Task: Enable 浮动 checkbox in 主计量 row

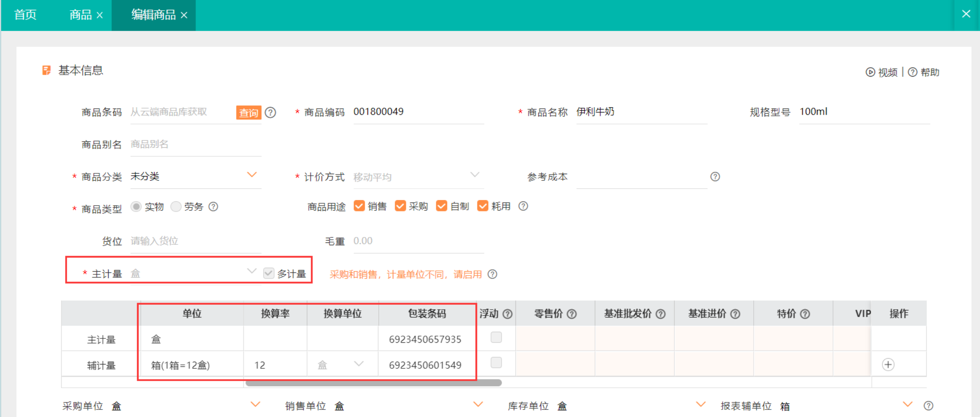Action: tap(496, 338)
